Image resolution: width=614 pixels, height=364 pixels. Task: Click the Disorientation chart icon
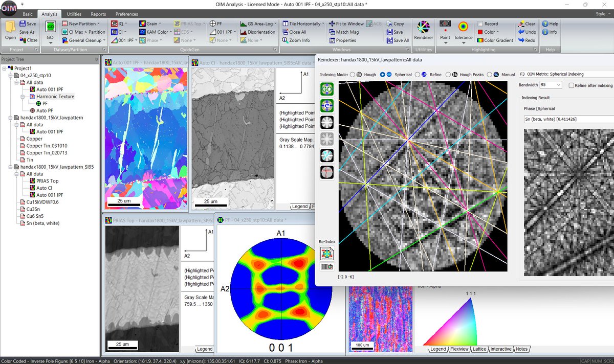pyautogui.click(x=243, y=32)
